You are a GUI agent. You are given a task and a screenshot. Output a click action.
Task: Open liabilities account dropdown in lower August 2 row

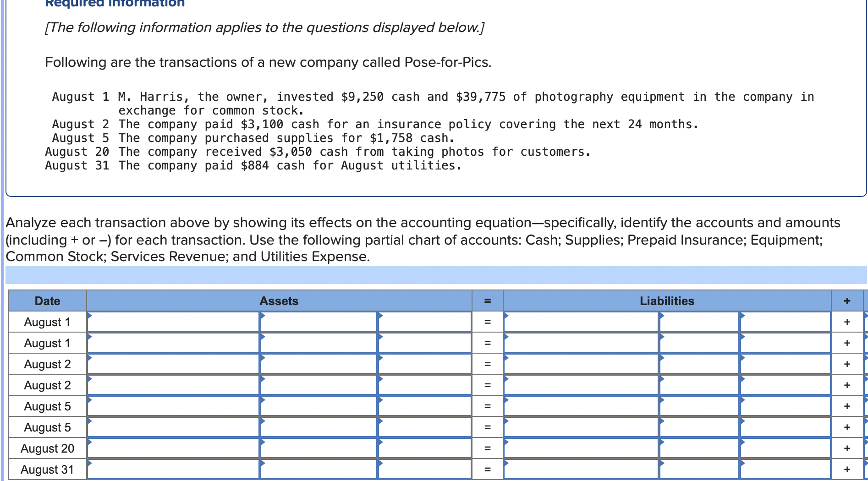click(x=581, y=385)
